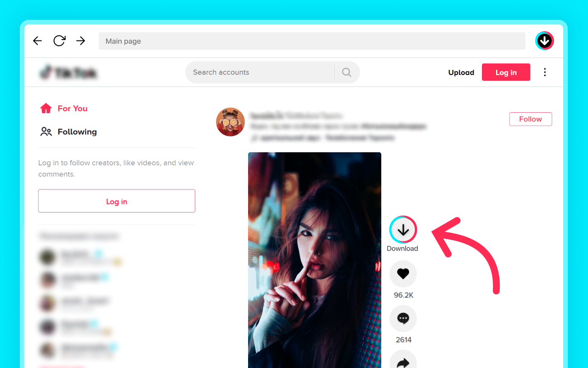
Task: Click the magnifier search icon
Action: (346, 72)
